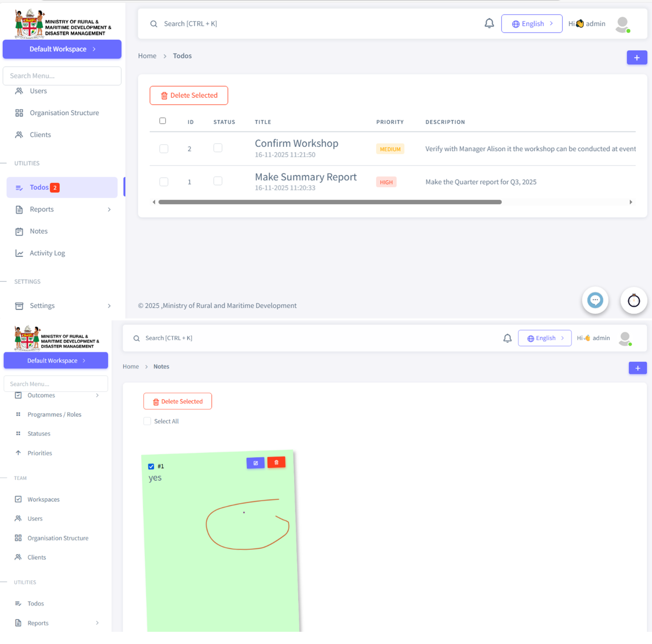This screenshot has height=644, width=652.
Task: Uncheck the note #1 checkbox
Action: coord(151,466)
